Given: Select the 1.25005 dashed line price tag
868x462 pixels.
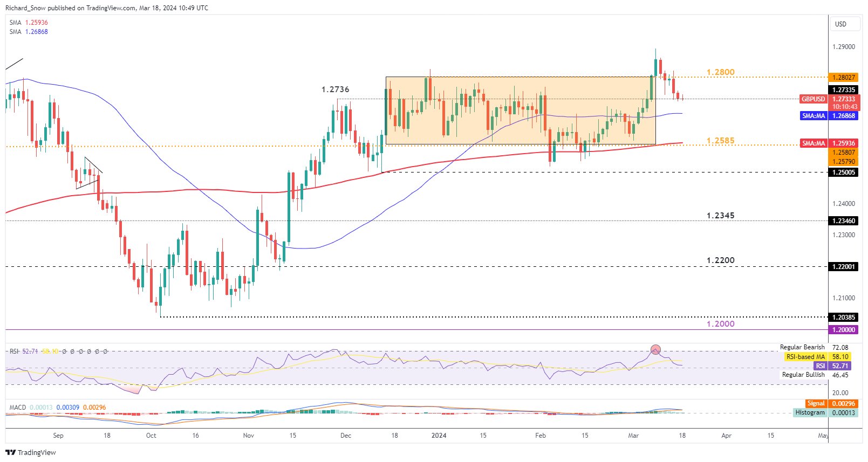Looking at the screenshot, I should 843,173.
